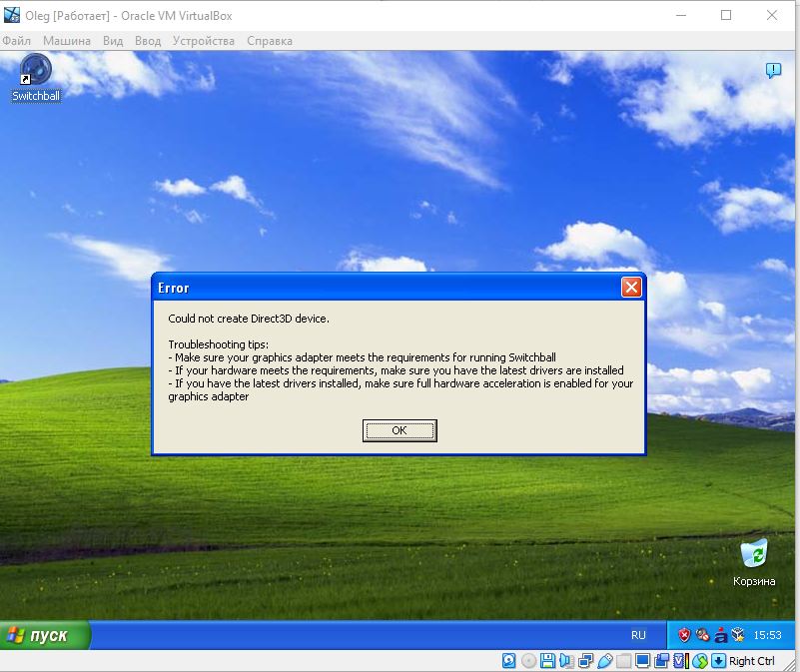Click the VirtualBox app icon in title bar
The width and height of the screenshot is (800, 672).
pos(12,15)
